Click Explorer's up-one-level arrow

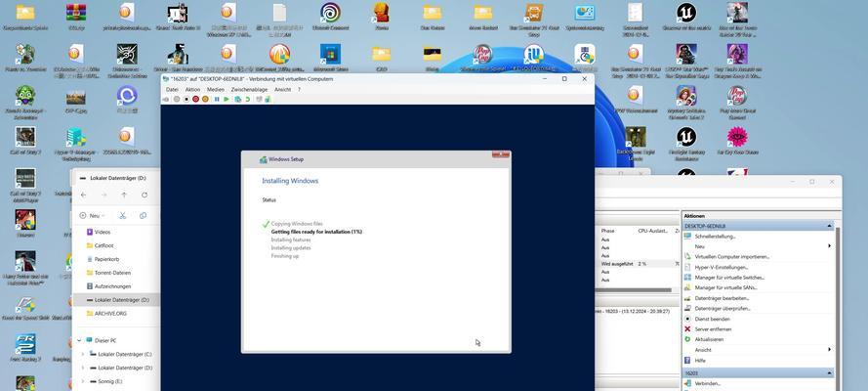124,195
